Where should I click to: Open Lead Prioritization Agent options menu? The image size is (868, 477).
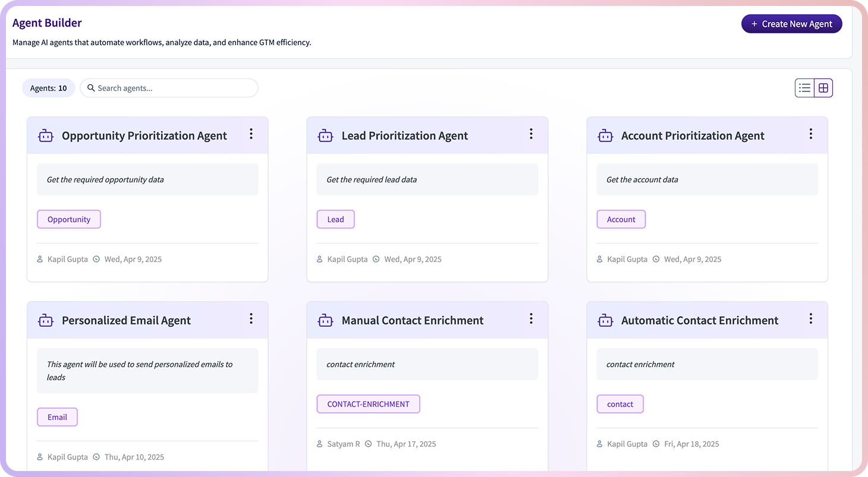531,134
